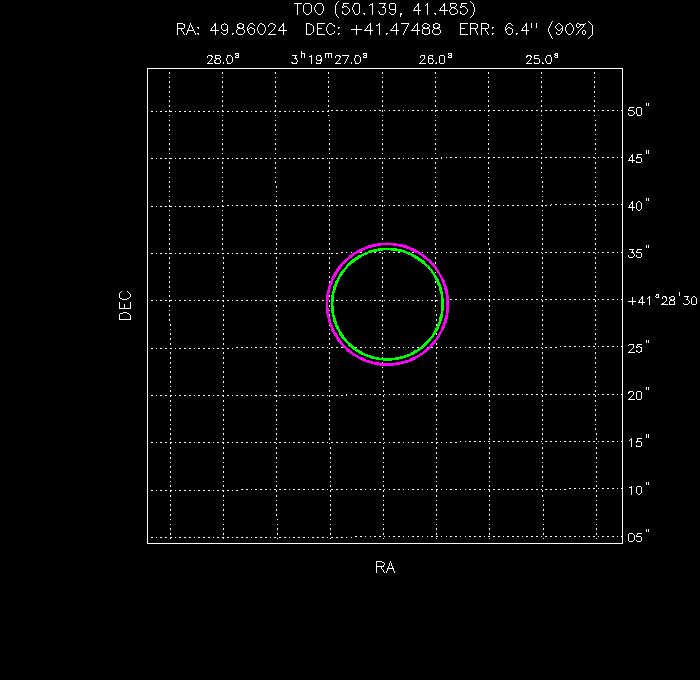Click the 45" declination tick label
Screen dimensions: 700x680
638,158
